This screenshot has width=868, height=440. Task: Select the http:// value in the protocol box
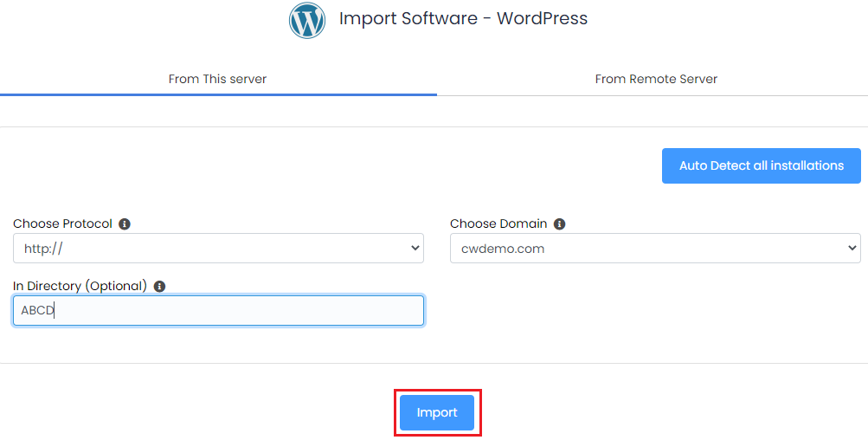[44, 249]
